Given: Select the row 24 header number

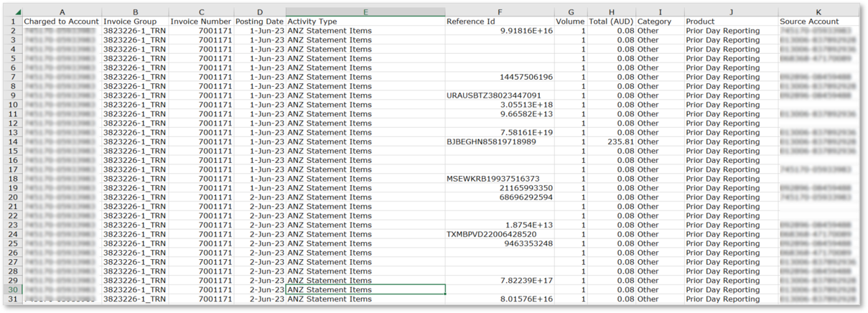Looking at the screenshot, I should tap(14, 235).
